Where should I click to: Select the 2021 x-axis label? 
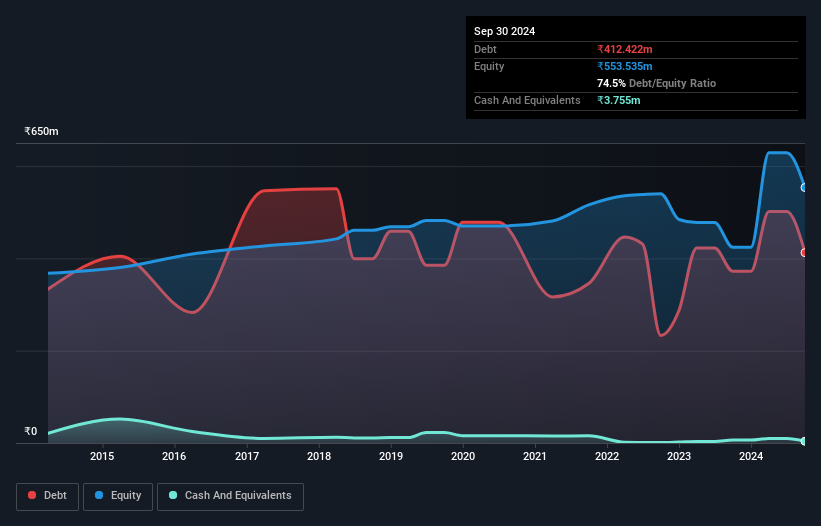click(535, 456)
